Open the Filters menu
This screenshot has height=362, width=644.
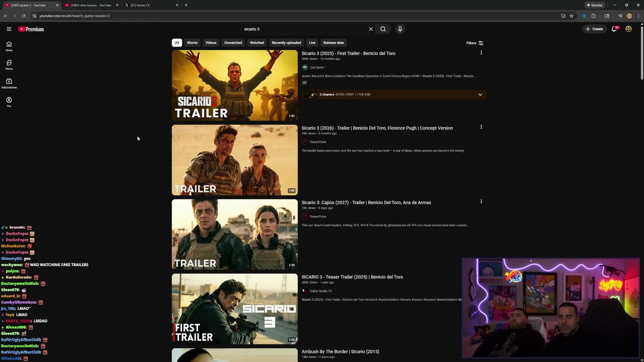click(x=474, y=43)
